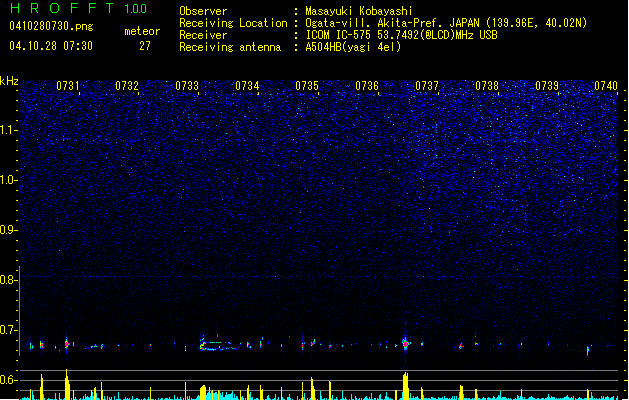
Task: Click the 0738 time marker
Action: pyautogui.click(x=487, y=86)
